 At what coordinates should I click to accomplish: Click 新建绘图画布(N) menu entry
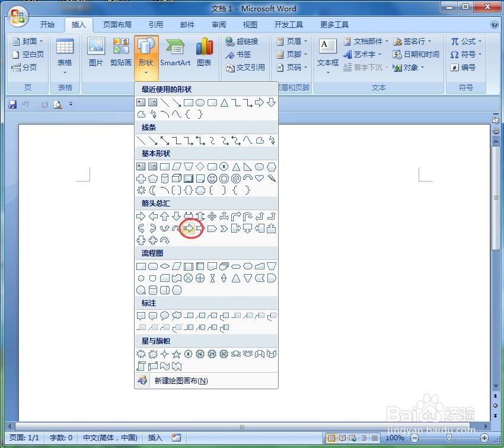[x=206, y=381]
